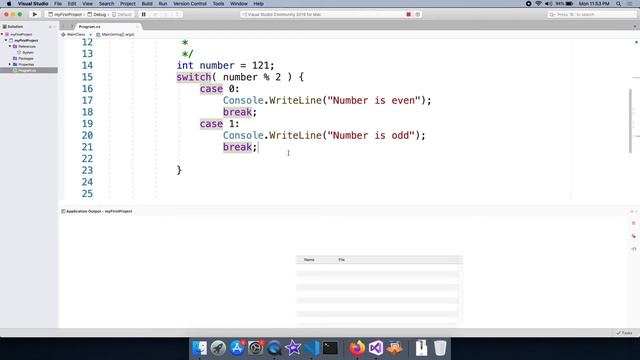Screen dimensions: 640x360
Task: Open the File menu
Action: tap(58, 4)
